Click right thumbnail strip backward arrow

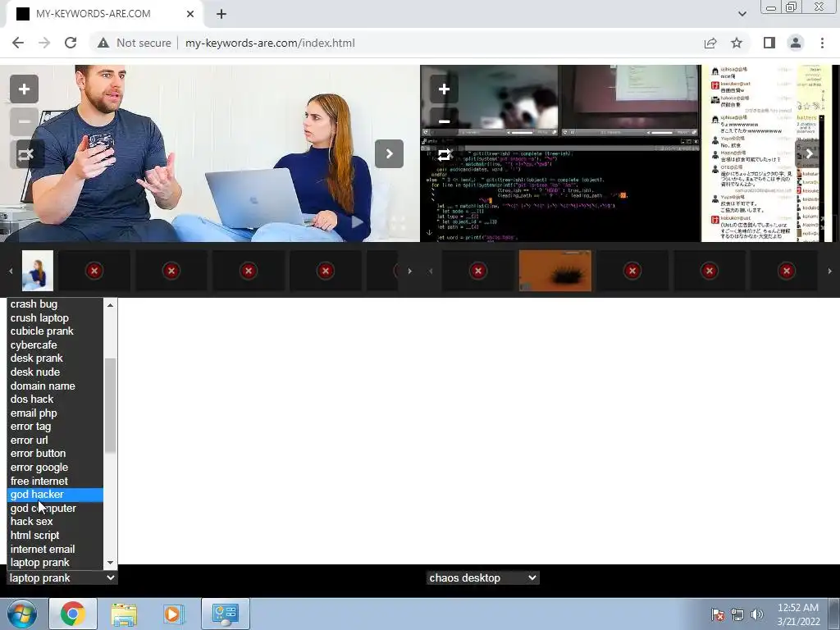[x=430, y=271]
